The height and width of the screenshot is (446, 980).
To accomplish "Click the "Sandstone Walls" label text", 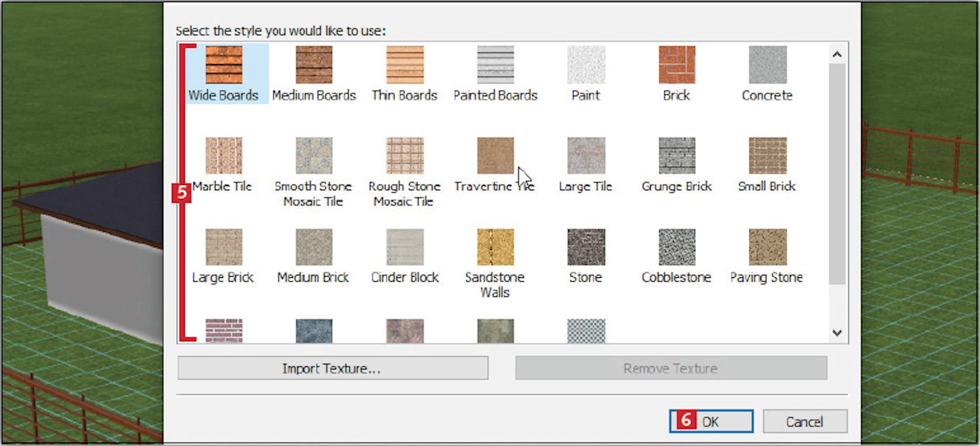I will (x=495, y=284).
